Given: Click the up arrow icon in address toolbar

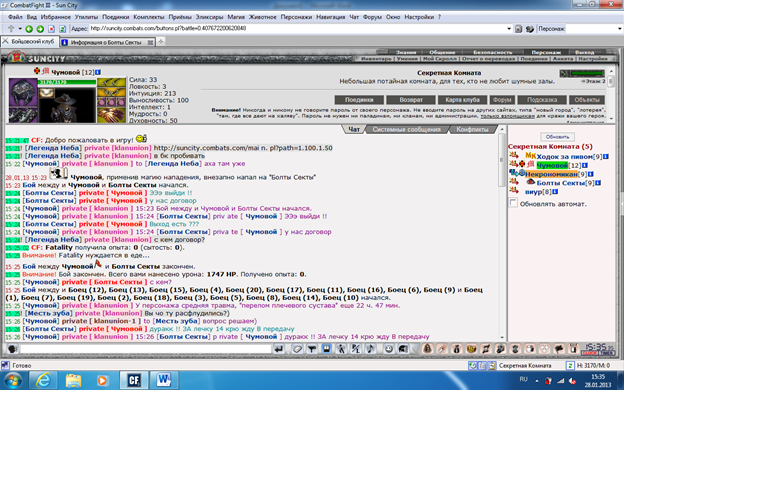Looking at the screenshot, I should (11, 29).
